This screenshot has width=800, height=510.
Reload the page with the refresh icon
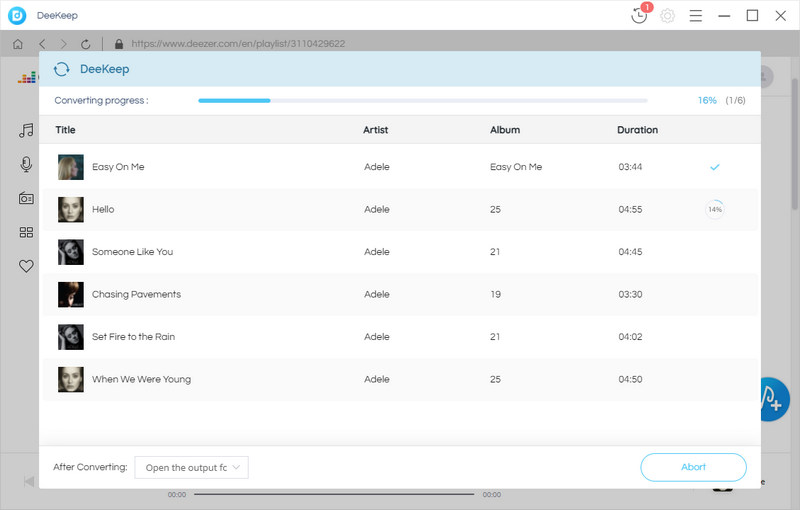86,44
